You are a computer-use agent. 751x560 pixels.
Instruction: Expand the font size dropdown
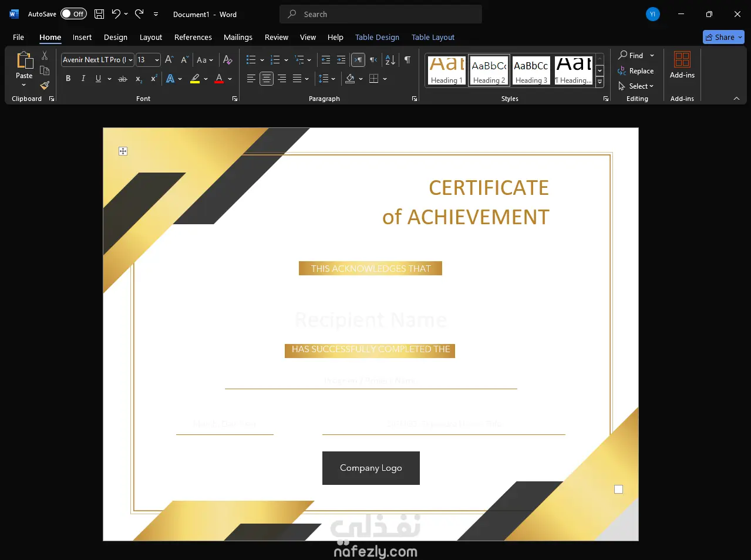157,60
